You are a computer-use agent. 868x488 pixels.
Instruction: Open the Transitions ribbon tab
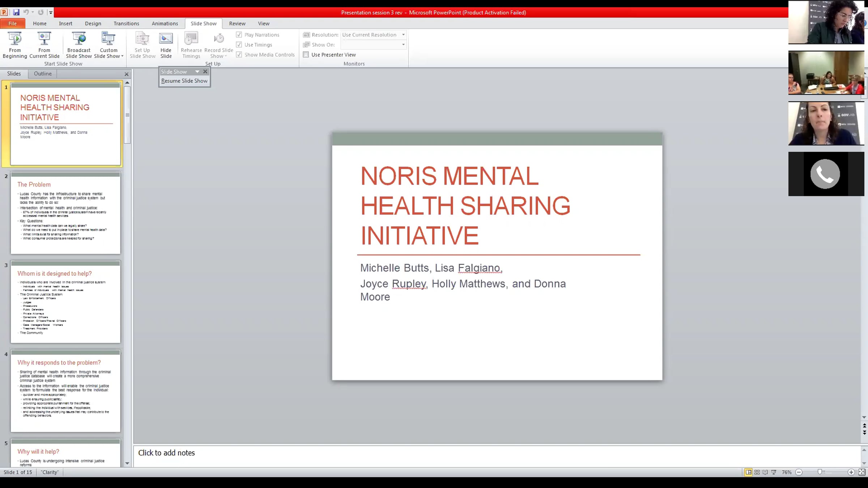(x=126, y=23)
